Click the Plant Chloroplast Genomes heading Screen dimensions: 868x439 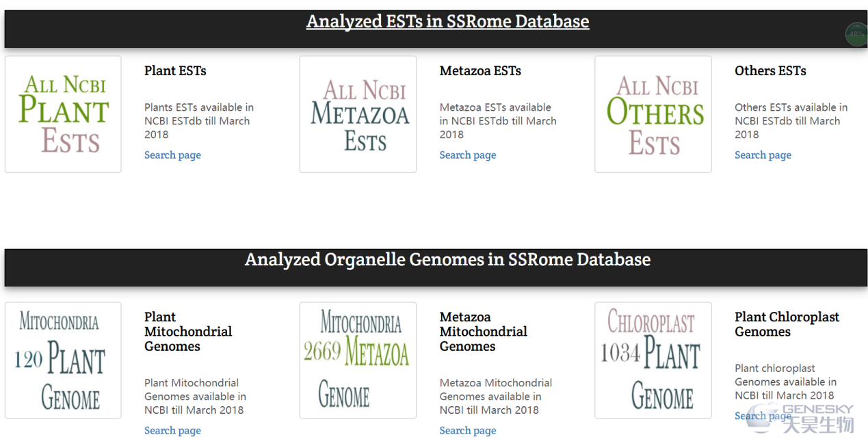click(x=787, y=324)
